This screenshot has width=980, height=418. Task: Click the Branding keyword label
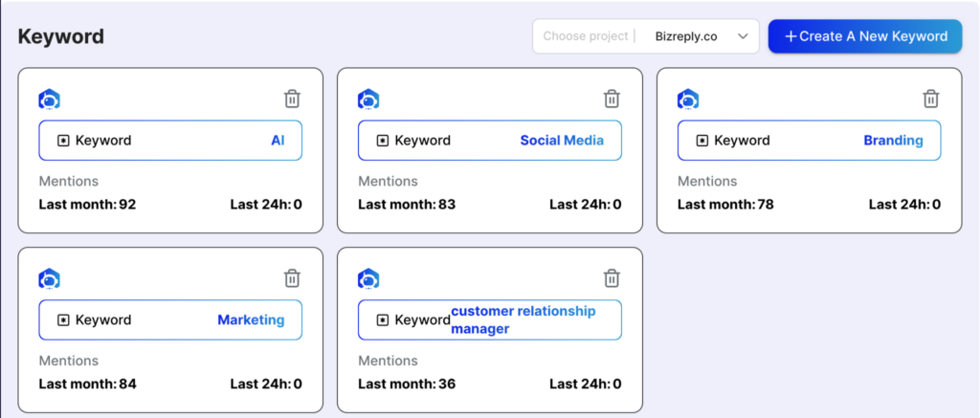click(892, 141)
